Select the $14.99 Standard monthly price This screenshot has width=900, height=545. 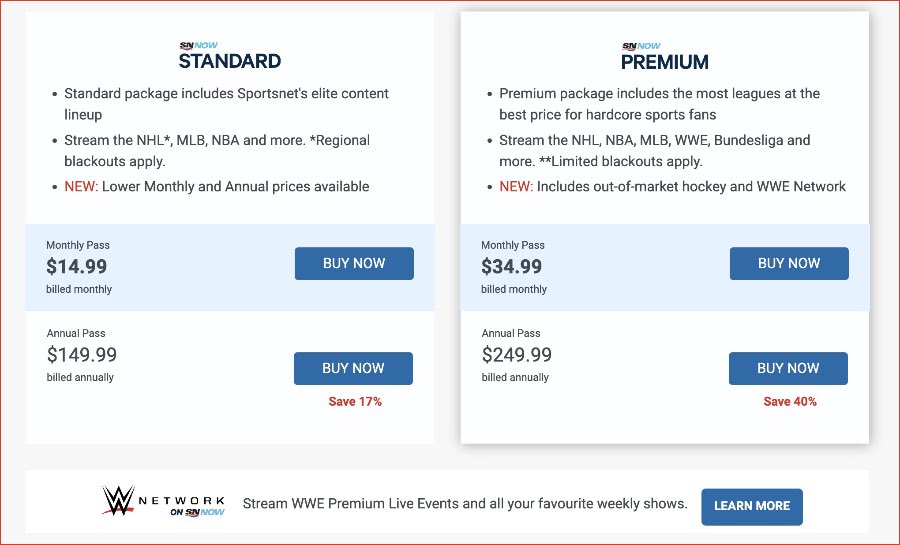(76, 266)
